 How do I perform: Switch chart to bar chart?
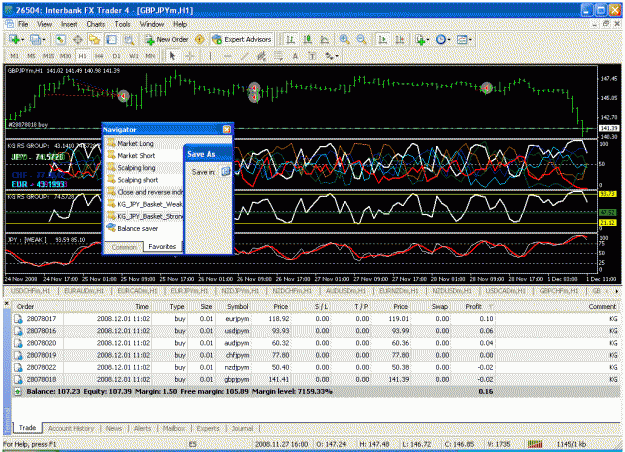(291, 39)
